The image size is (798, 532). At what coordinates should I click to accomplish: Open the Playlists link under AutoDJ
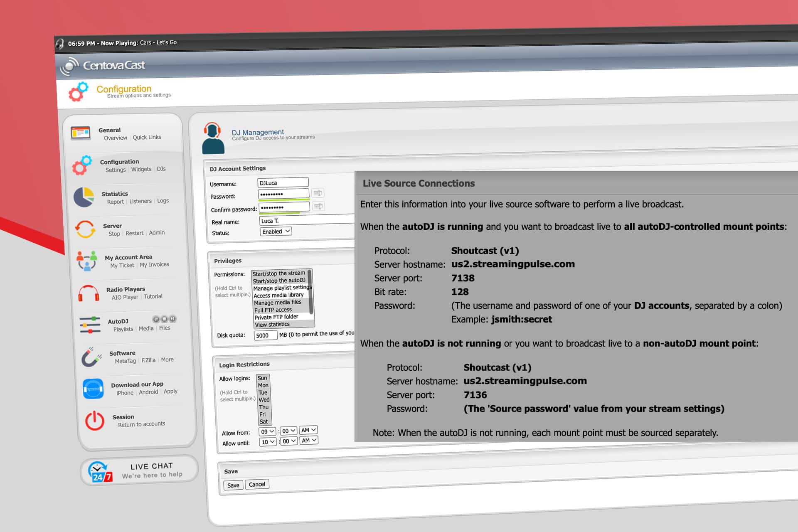coord(123,329)
